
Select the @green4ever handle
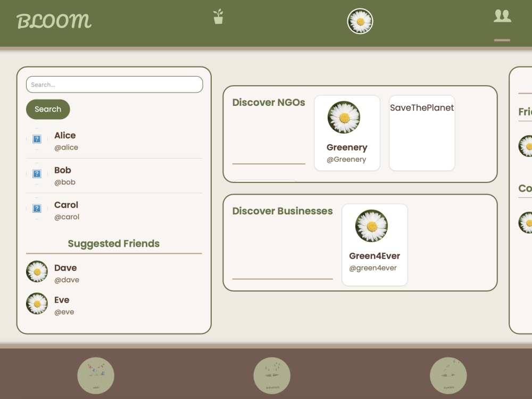[x=373, y=268]
